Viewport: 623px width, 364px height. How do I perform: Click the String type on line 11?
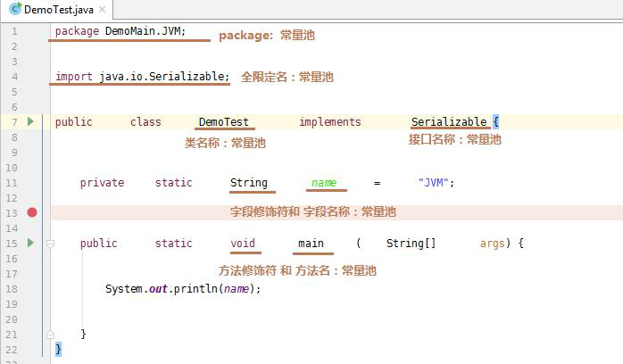[248, 183]
